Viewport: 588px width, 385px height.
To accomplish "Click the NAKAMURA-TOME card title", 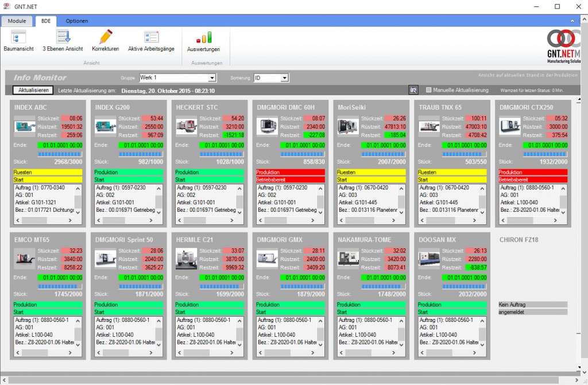I will 364,240.
